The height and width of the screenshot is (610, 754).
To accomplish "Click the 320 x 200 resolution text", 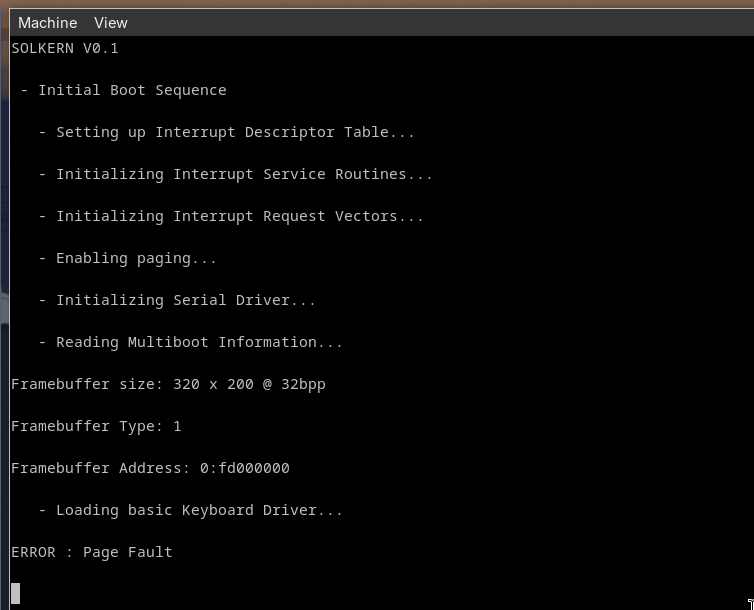I will (x=214, y=384).
